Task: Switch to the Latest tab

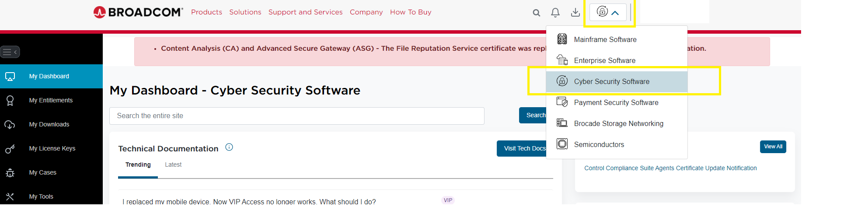Action: (173, 165)
